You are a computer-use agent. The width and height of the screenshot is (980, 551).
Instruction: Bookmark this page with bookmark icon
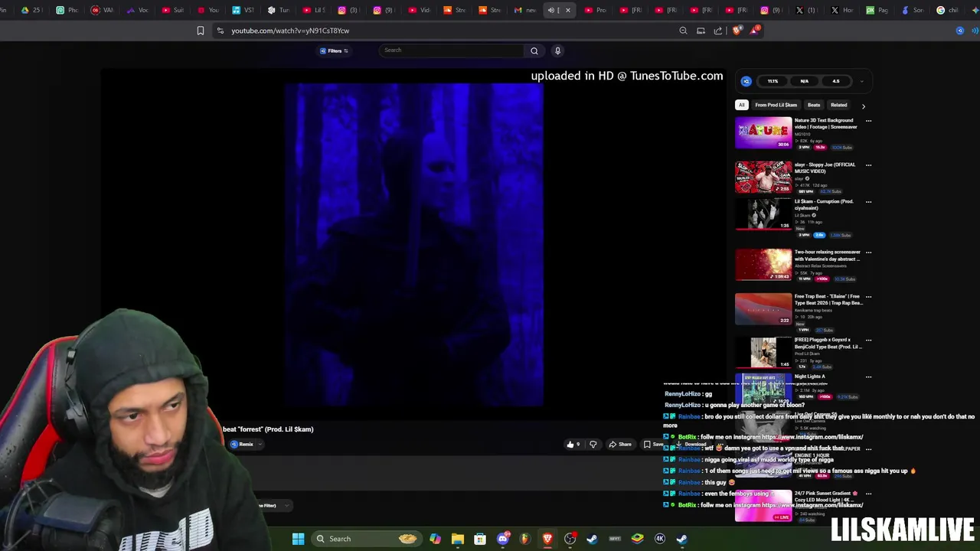click(201, 31)
